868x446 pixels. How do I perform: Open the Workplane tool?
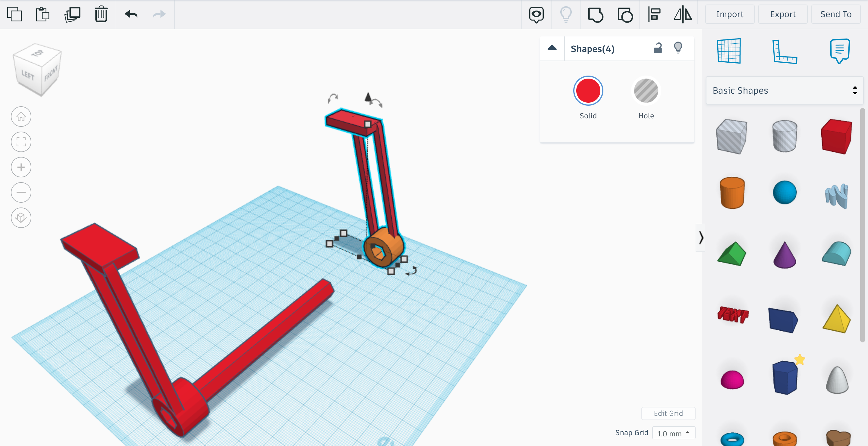[x=729, y=51]
